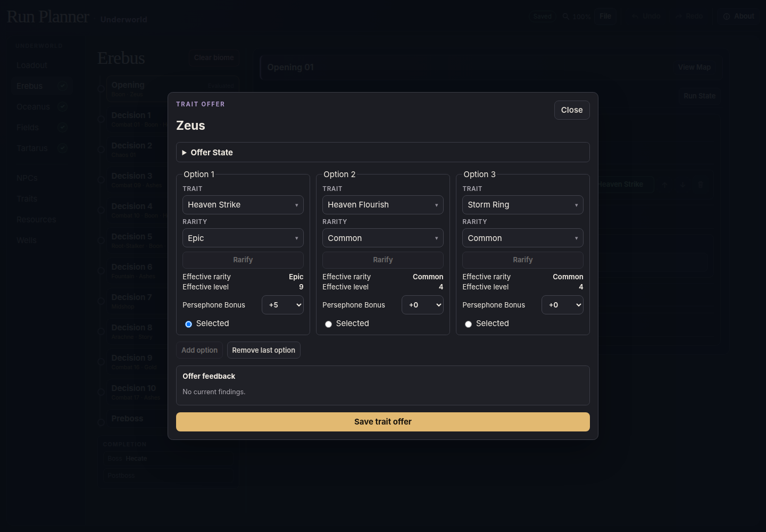
Task: Click the Boss Hecate completion row
Action: [167, 459]
